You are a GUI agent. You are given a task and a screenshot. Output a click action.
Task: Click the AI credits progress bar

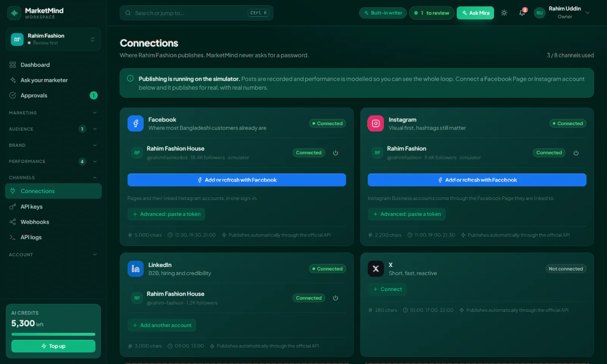pyautogui.click(x=53, y=334)
